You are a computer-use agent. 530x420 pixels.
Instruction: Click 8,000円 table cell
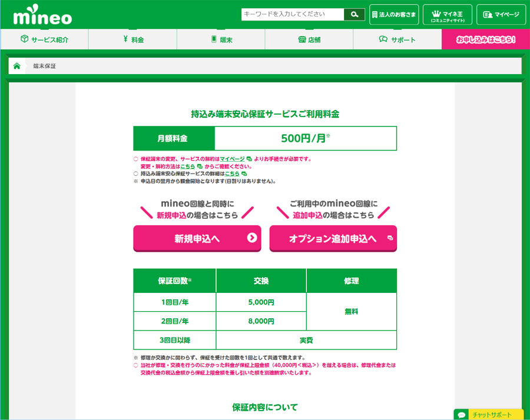click(261, 321)
